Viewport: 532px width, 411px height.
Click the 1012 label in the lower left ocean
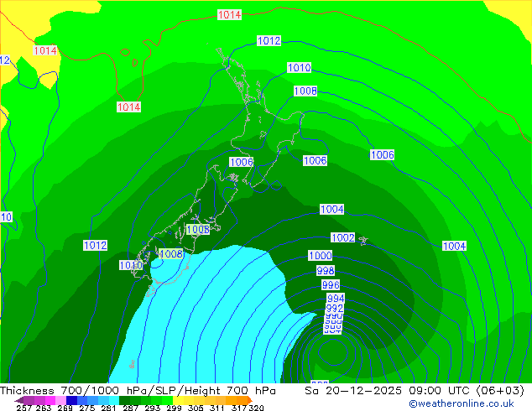click(x=95, y=245)
